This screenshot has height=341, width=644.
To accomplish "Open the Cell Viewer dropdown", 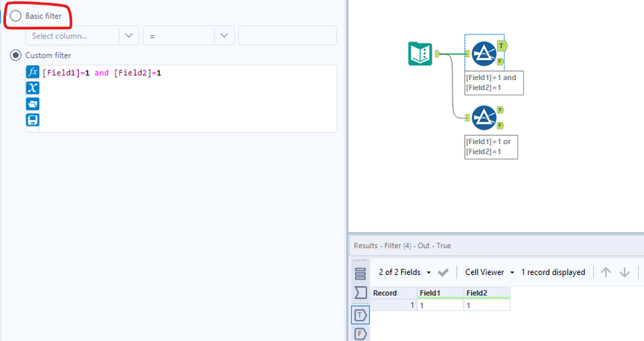I will (490, 272).
